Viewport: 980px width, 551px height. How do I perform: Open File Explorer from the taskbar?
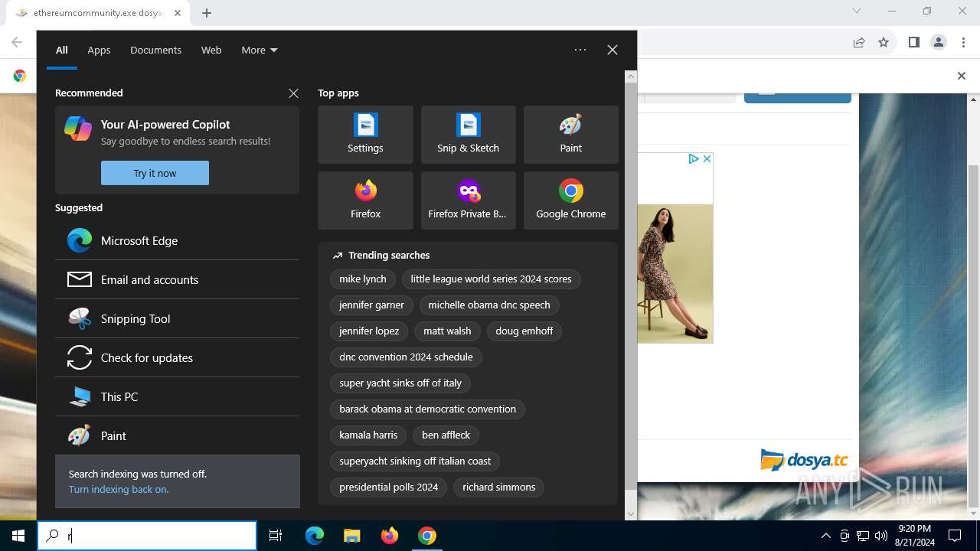tap(351, 536)
